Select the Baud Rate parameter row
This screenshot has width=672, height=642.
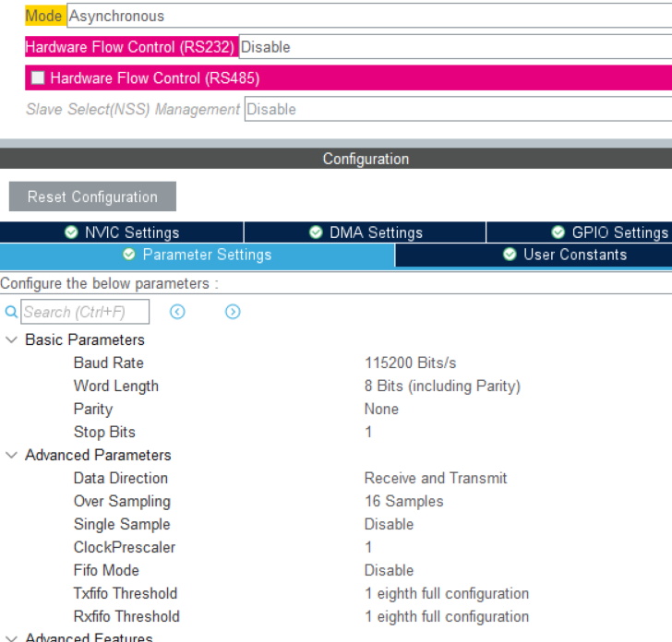point(336,363)
